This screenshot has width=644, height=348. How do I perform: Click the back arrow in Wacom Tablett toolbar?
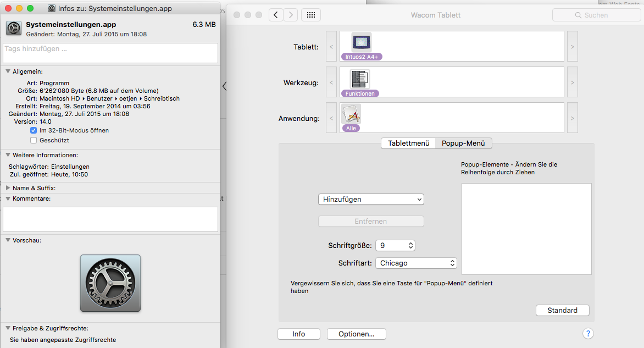coord(276,15)
